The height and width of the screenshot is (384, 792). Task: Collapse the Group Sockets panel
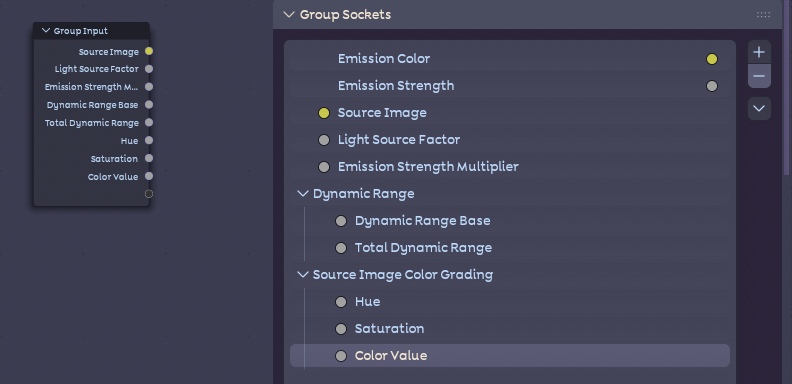coord(289,15)
